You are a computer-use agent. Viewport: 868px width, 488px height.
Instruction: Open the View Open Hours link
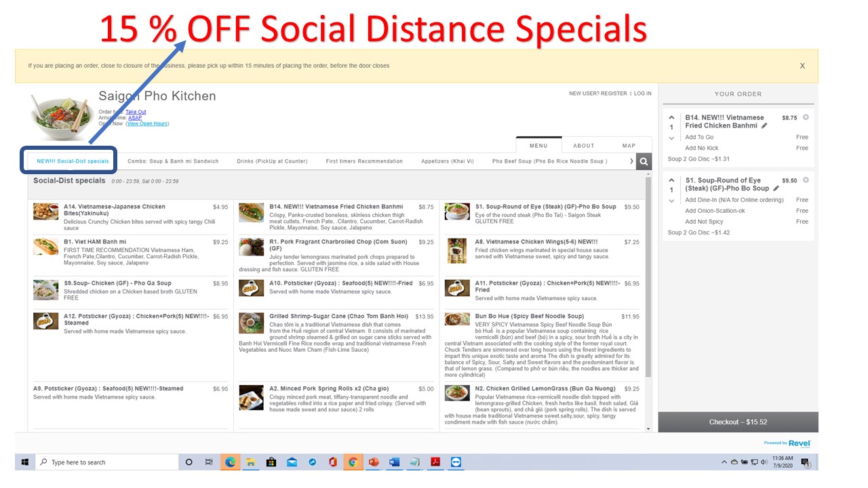pos(147,123)
